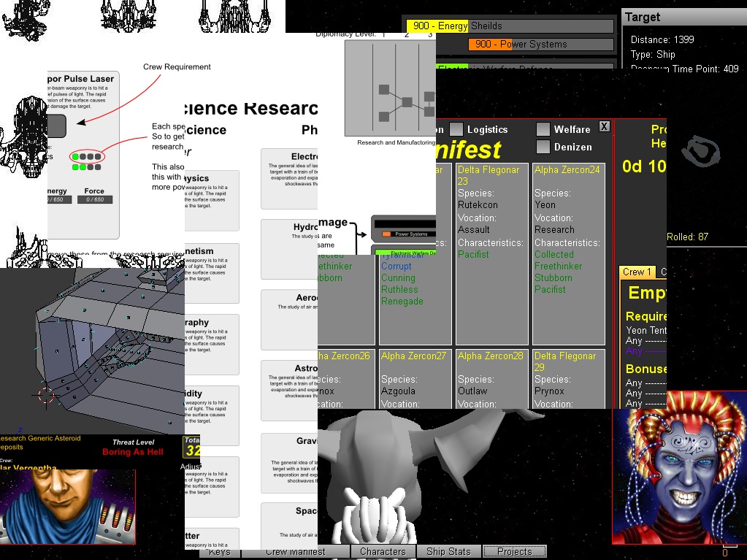The height and width of the screenshot is (560, 747).
Task: Click 'Pacifist' under Delta Flegonar 23
Action: [x=473, y=254]
